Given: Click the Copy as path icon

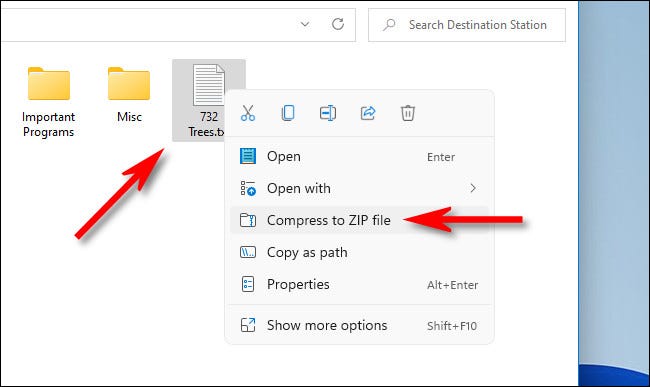Looking at the screenshot, I should pos(248,252).
